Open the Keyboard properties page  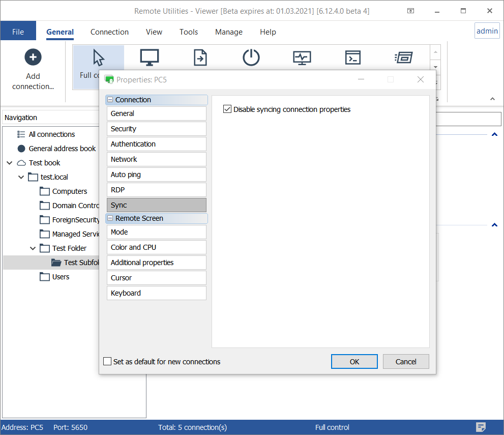pyautogui.click(x=157, y=293)
